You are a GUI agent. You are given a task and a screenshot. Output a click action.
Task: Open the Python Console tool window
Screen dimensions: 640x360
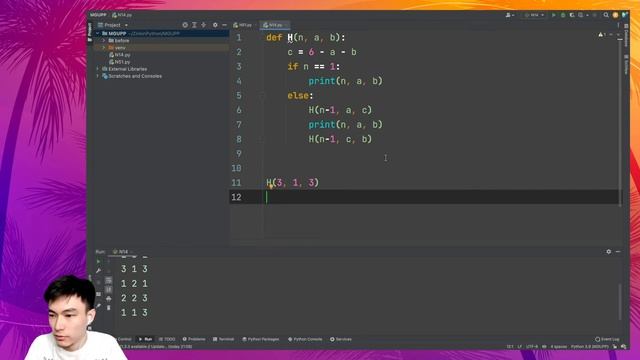pos(305,339)
